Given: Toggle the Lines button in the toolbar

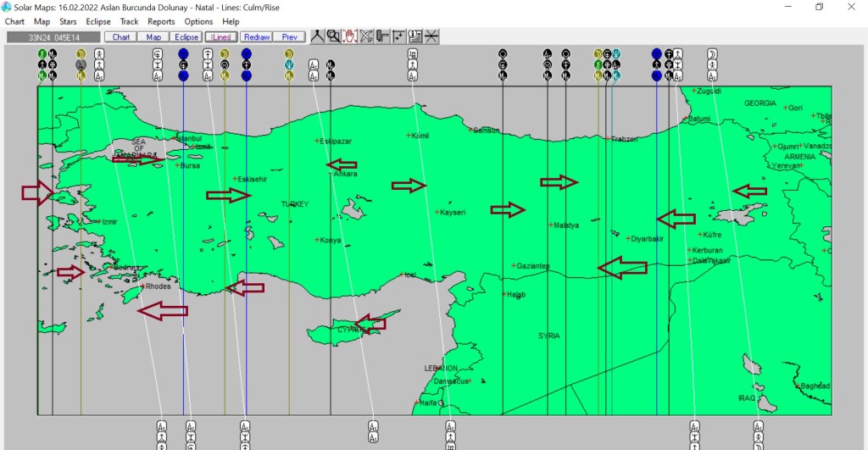Looking at the screenshot, I should (221, 37).
